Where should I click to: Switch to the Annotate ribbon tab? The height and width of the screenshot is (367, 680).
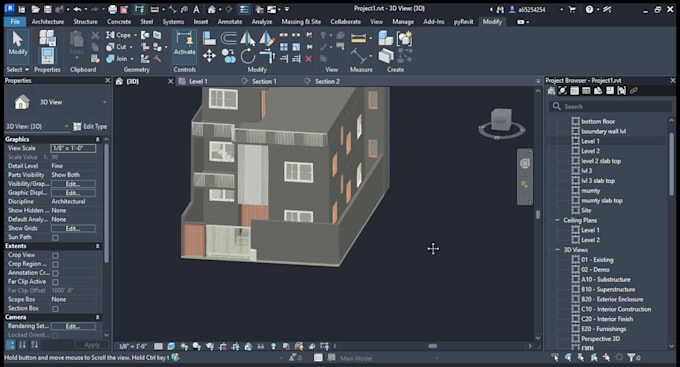(x=230, y=22)
